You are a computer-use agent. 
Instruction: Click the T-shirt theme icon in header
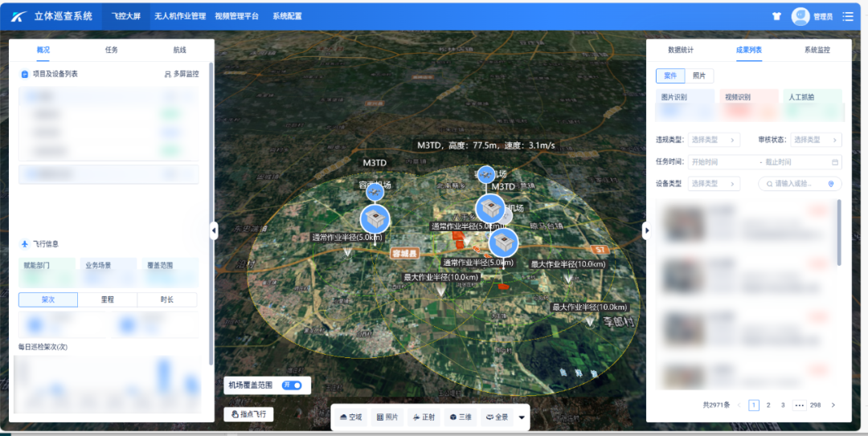point(776,16)
